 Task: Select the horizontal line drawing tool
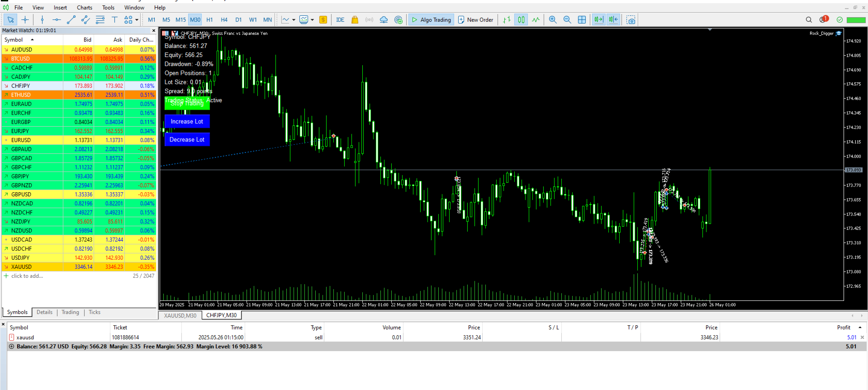57,19
